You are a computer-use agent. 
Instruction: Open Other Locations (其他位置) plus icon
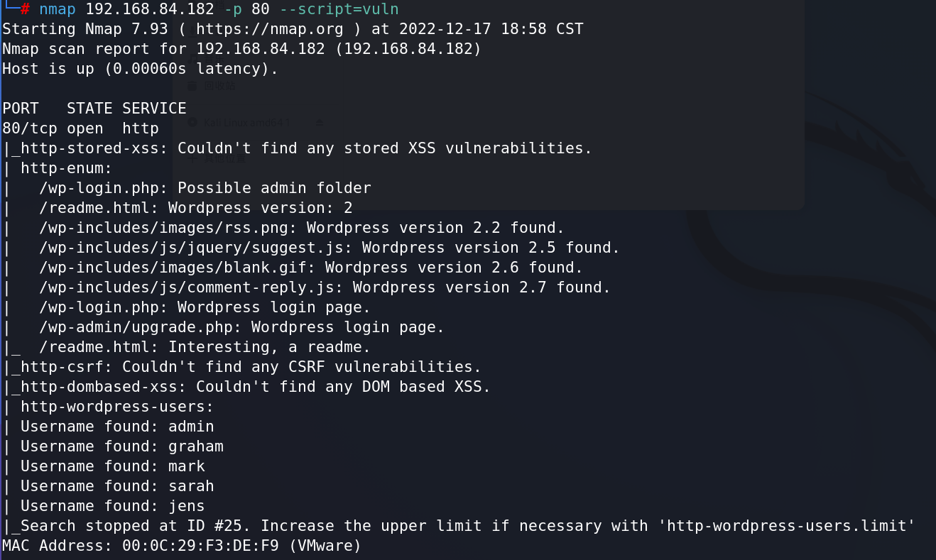tap(192, 159)
